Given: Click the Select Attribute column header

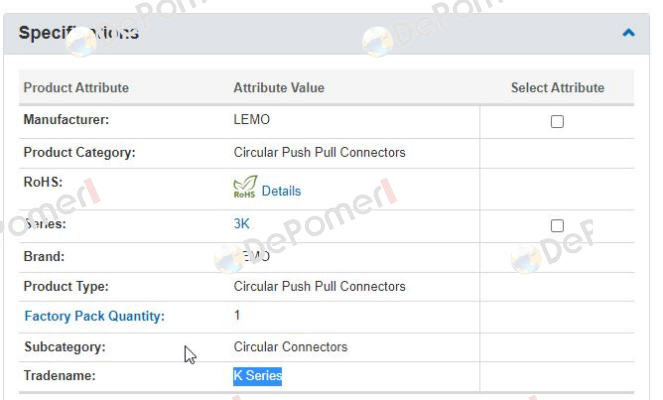Looking at the screenshot, I should (557, 88).
